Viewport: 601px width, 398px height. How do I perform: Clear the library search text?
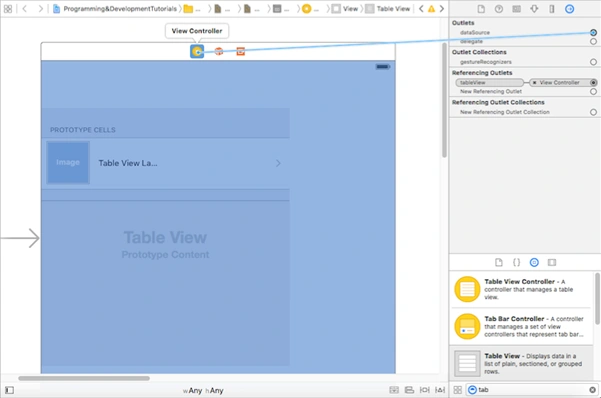coord(592,390)
